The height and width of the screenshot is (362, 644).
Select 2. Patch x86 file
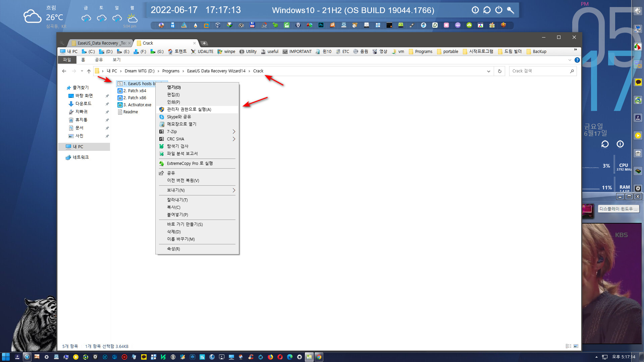[x=132, y=98]
